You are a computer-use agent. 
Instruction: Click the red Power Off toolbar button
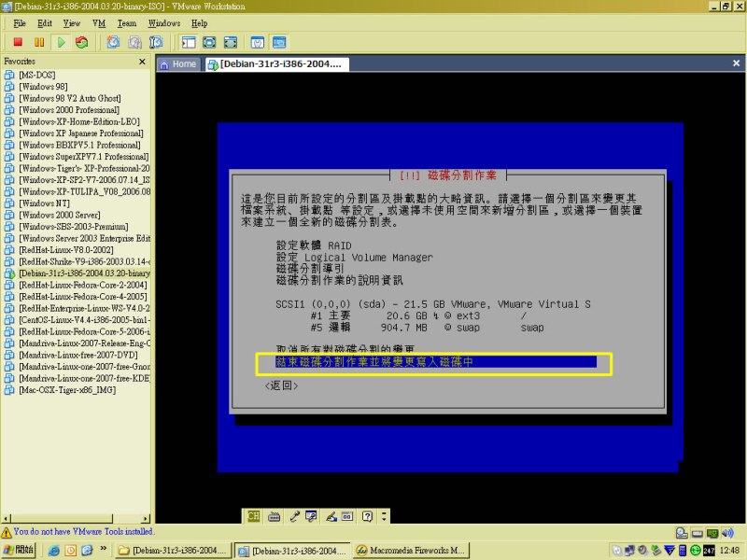point(18,42)
